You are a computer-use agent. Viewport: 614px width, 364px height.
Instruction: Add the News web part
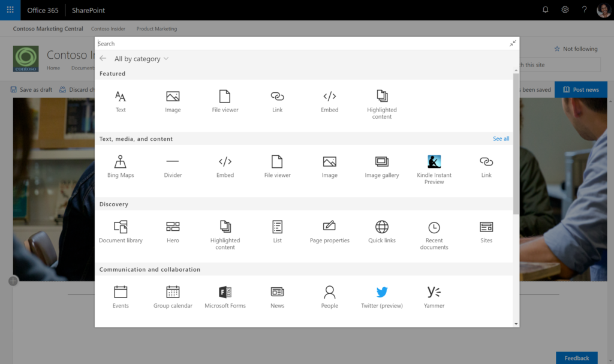point(277,297)
